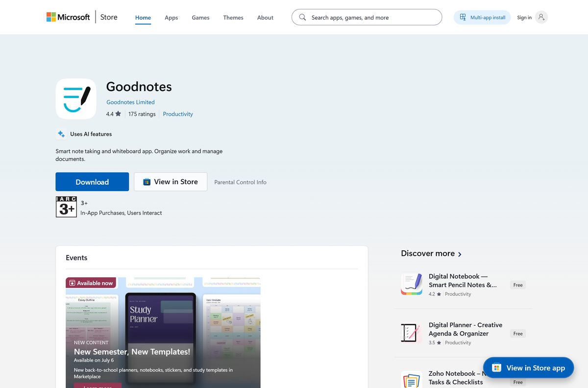
Task: Switch to the Themes tab
Action: click(233, 18)
